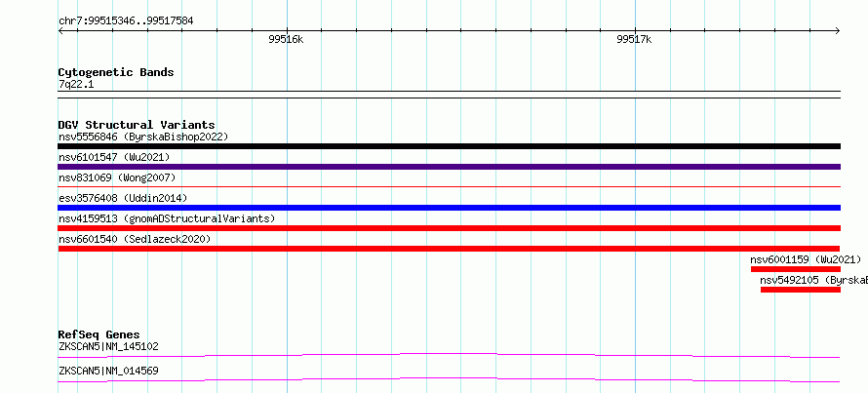Select the nsv5556846 (ByrskaBishop2022) label
This screenshot has height=393, width=868.
(x=143, y=137)
